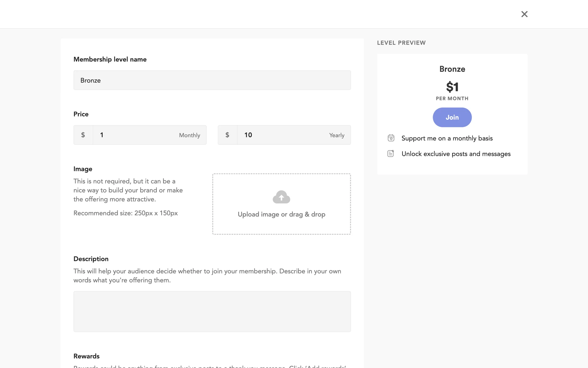The image size is (588, 368).
Task: Click the $1 price in level preview
Action: point(452,87)
